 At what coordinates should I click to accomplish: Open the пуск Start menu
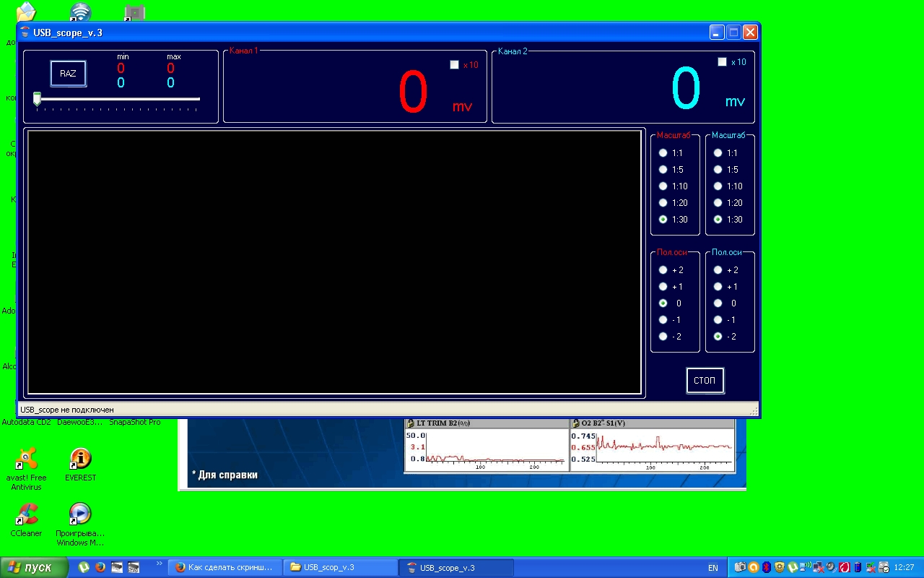pos(34,567)
